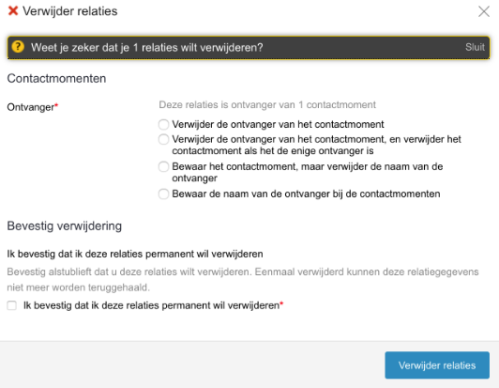Click the Ontvanger field label
Viewport: 499px width, 388px height.
(x=31, y=107)
